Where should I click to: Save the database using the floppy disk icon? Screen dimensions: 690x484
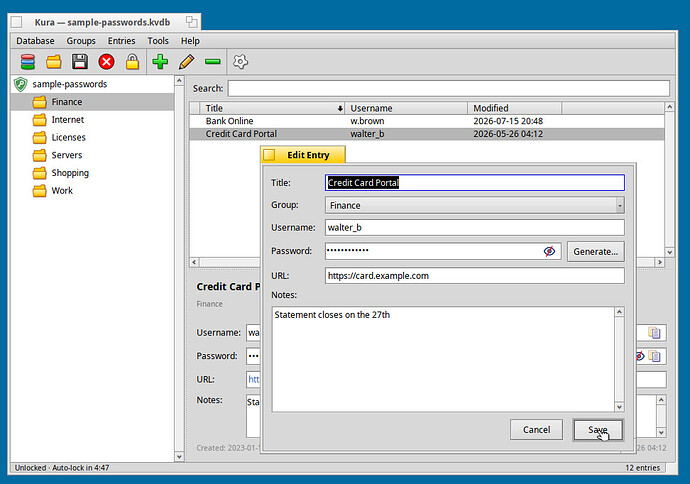click(x=80, y=62)
